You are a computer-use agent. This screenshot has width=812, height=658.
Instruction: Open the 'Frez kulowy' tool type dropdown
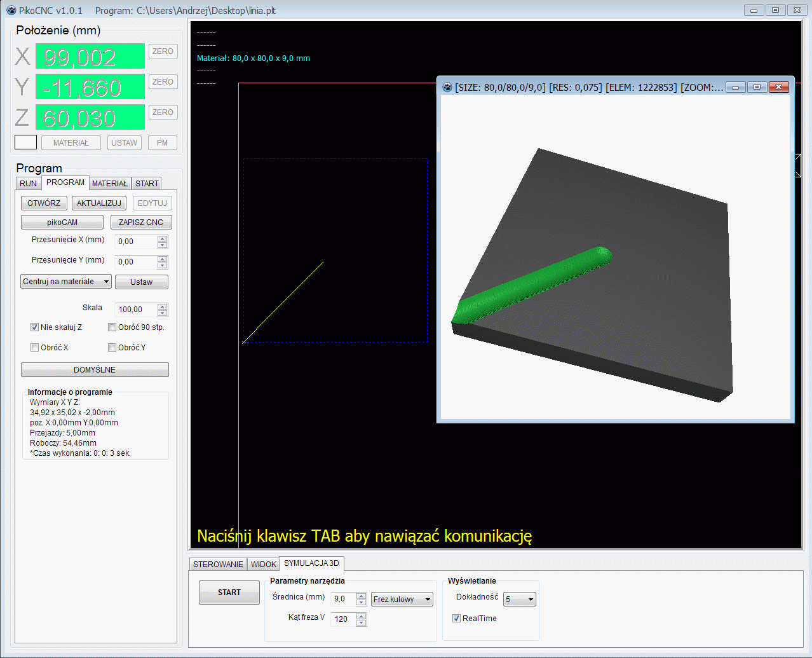(402, 600)
